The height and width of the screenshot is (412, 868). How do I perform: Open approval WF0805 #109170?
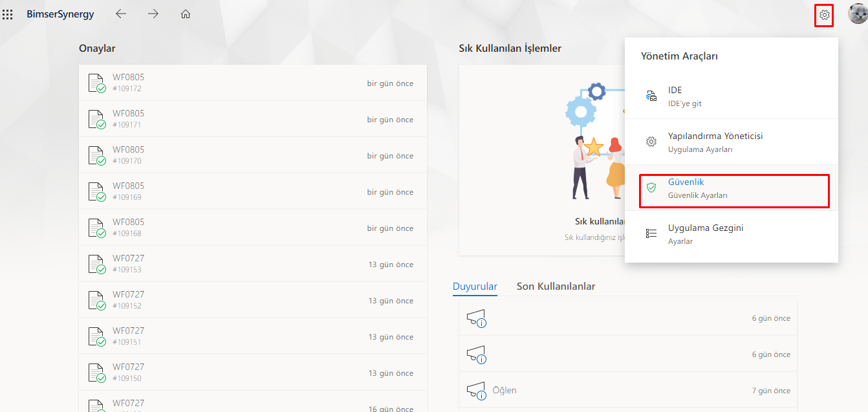tap(253, 155)
